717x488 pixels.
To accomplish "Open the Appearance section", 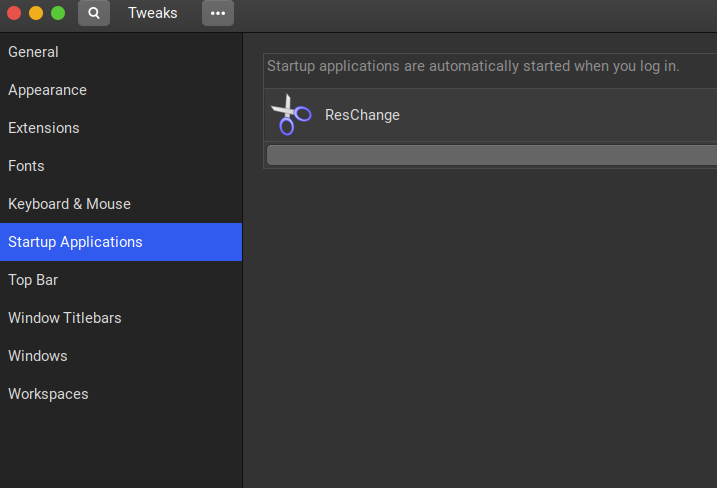I will pyautogui.click(x=121, y=90).
